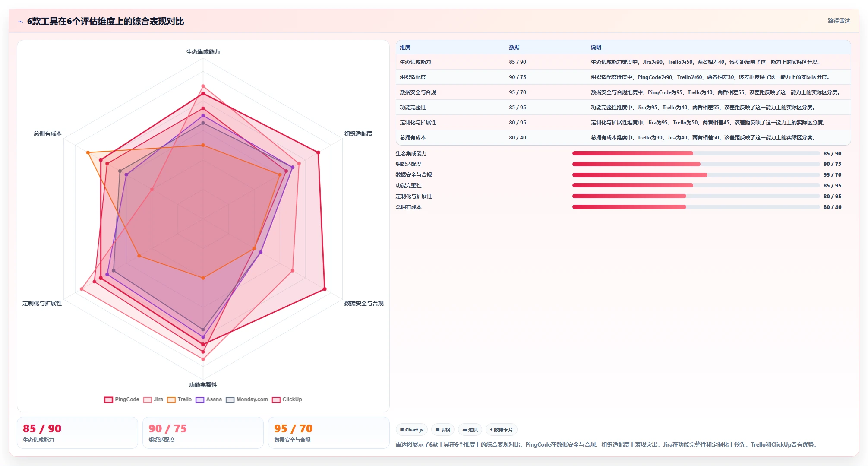Click the chart title 6款工具在6个评估维度上的综合表现对比
Image resolution: width=868 pixels, height=466 pixels.
[x=105, y=22]
